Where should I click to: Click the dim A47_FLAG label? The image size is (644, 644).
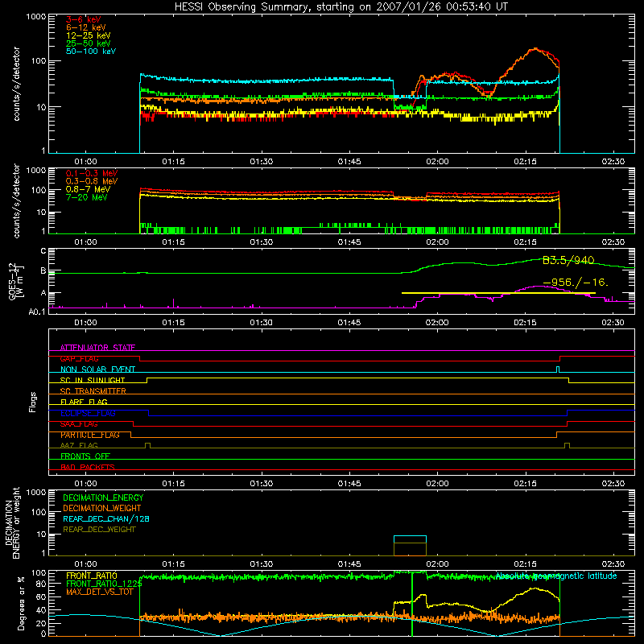click(79, 445)
